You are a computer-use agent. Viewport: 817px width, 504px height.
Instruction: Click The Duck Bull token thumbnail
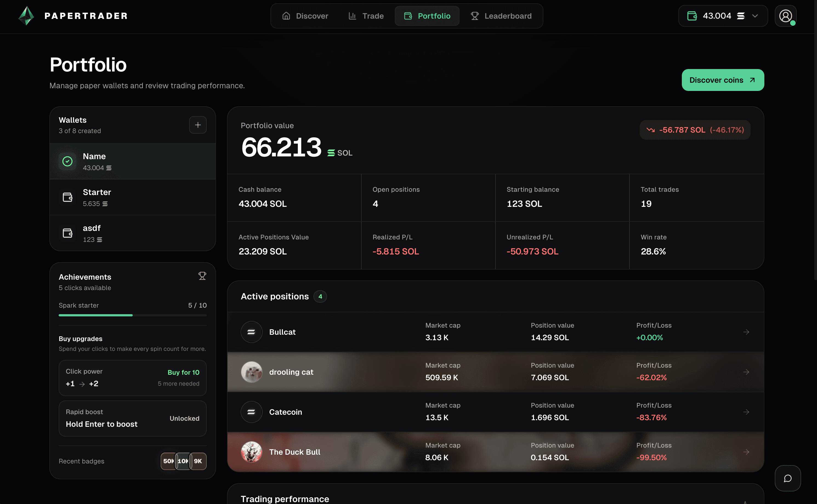[x=251, y=452]
